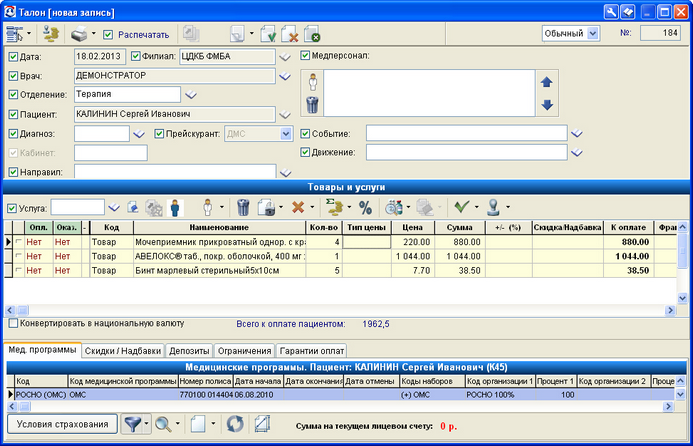Enable Конвертировать в национальную валюту checkbox
The height and width of the screenshot is (446, 693).
point(13,324)
